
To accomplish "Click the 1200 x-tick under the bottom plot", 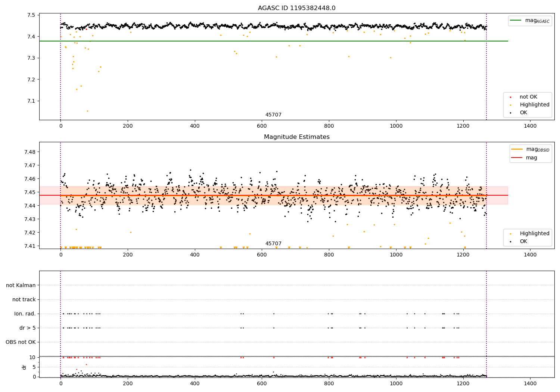I will [x=463, y=384].
